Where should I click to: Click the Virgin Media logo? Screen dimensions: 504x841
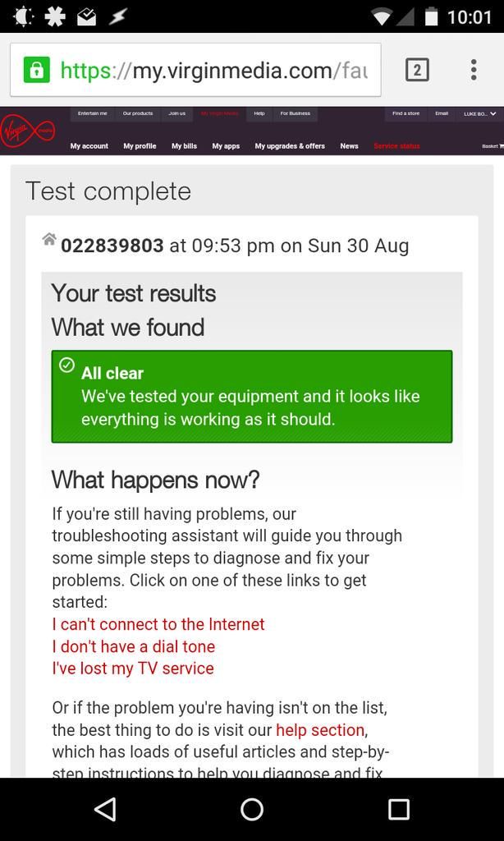coord(27,132)
